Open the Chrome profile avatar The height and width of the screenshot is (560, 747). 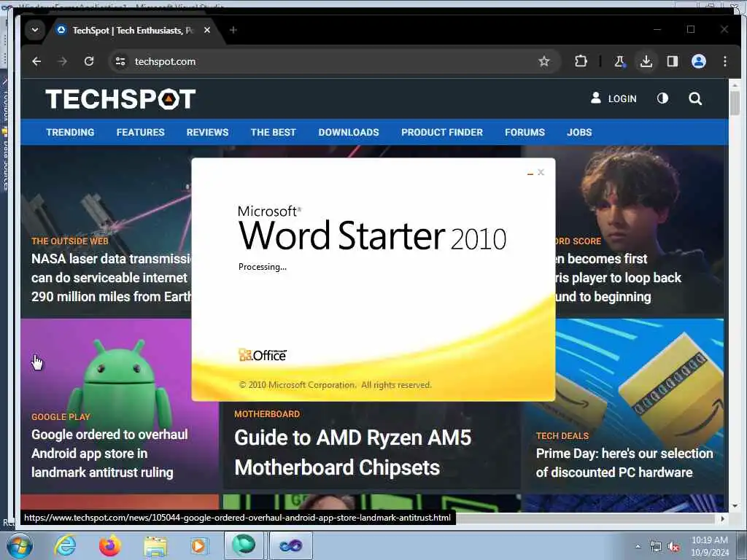[x=698, y=61]
